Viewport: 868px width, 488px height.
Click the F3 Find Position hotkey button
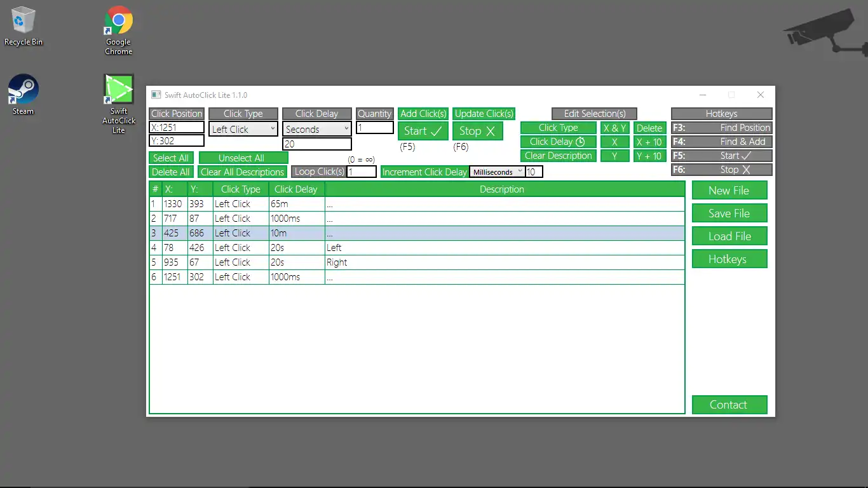(722, 128)
